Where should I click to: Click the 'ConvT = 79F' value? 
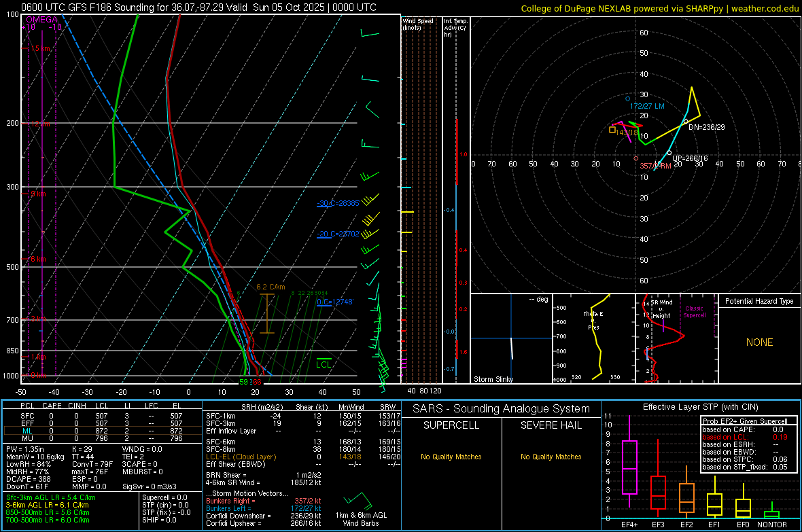tap(92, 464)
